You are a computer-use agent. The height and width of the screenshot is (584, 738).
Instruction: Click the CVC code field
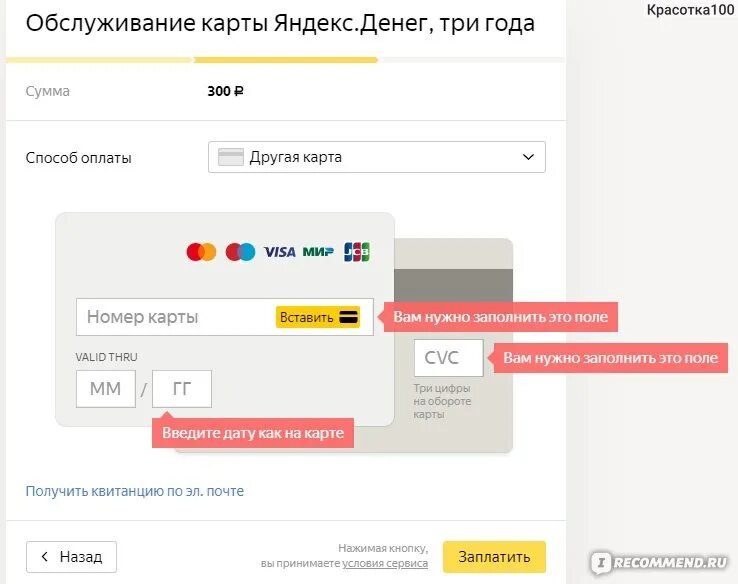point(449,358)
